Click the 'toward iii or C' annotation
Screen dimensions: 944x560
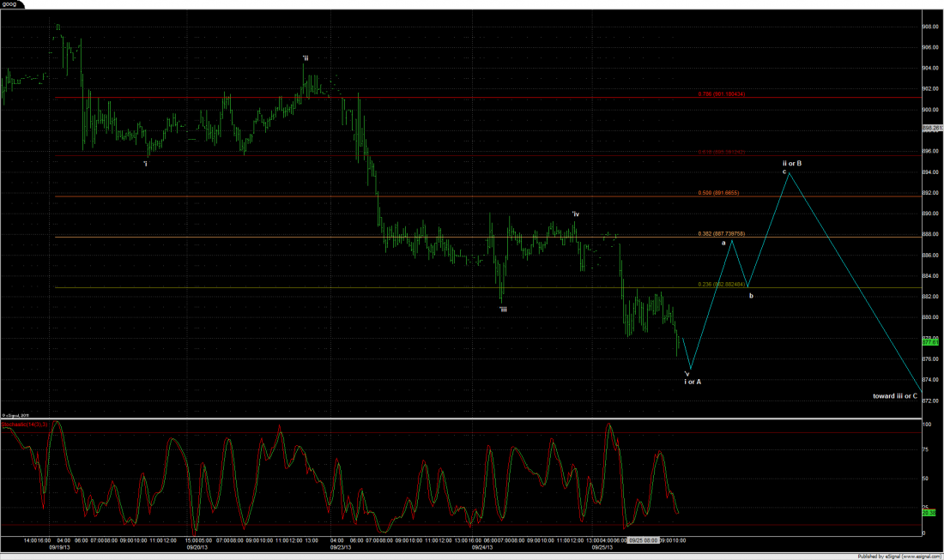(895, 396)
